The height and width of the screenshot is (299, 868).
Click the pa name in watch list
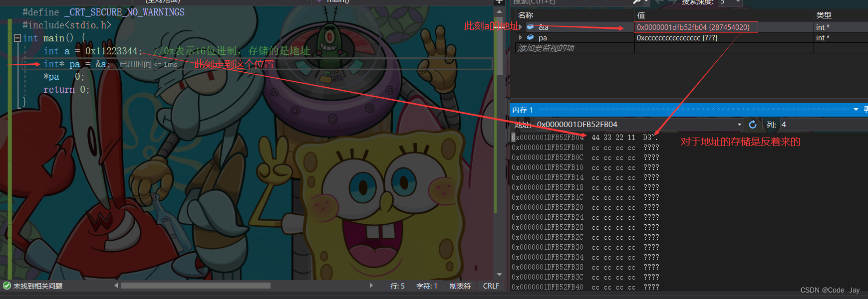click(543, 38)
